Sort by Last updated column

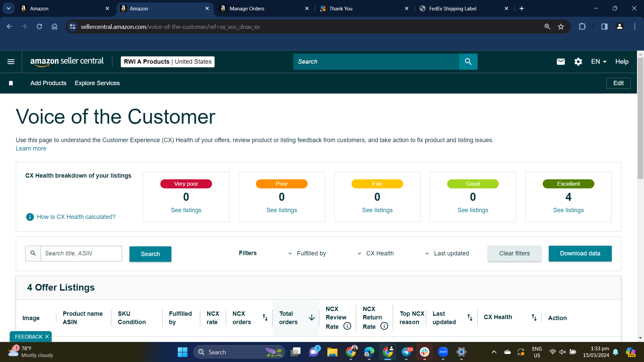coord(470,317)
